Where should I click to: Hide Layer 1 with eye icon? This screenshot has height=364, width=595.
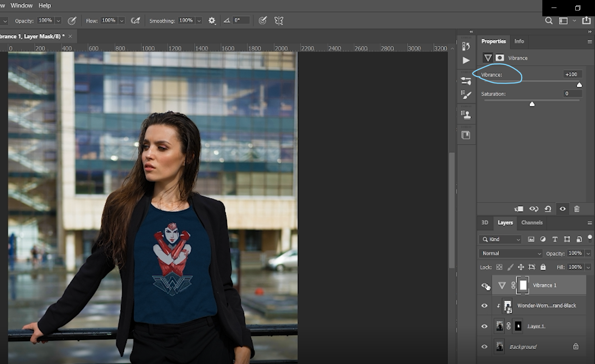pos(485,326)
